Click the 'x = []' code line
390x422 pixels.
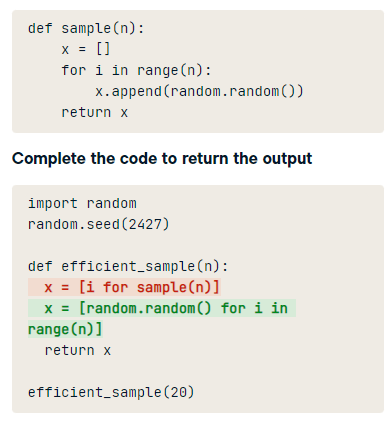pyautogui.click(x=86, y=49)
